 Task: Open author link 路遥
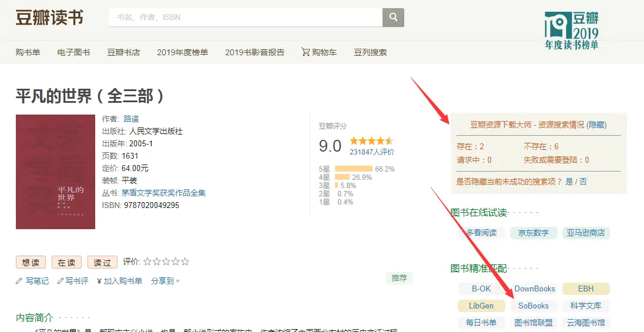(x=131, y=119)
